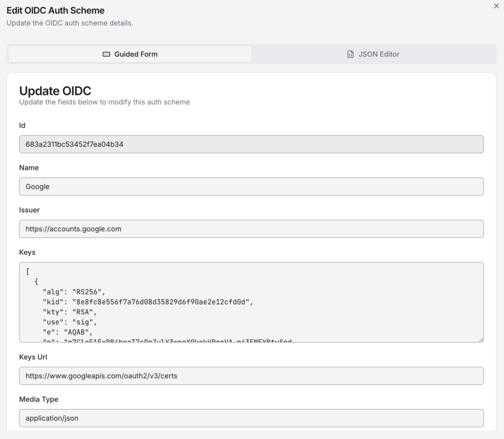The image size is (504, 439).
Task: Click the Media Type field
Action: click(251, 418)
